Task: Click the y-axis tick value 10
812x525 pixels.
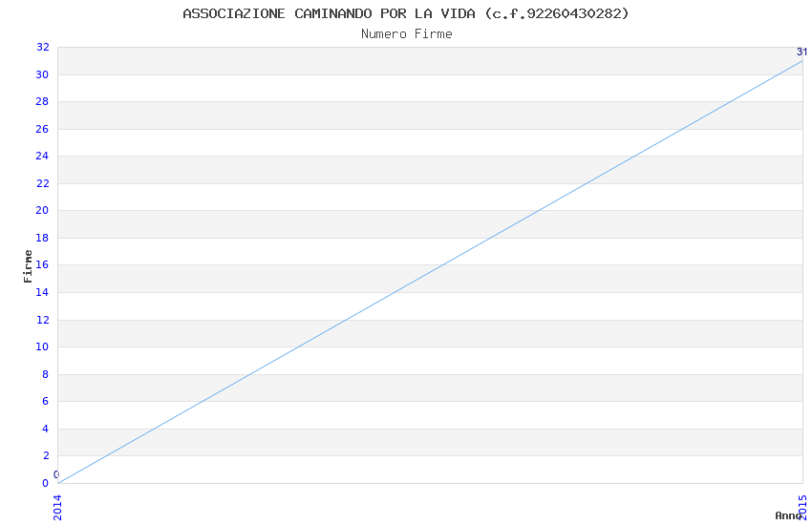Action: coord(42,346)
